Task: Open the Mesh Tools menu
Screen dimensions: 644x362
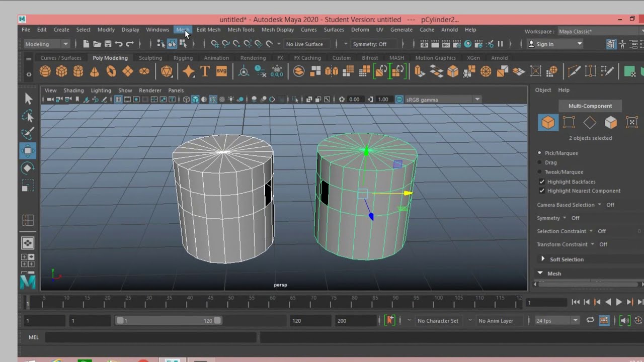Action: pyautogui.click(x=241, y=30)
